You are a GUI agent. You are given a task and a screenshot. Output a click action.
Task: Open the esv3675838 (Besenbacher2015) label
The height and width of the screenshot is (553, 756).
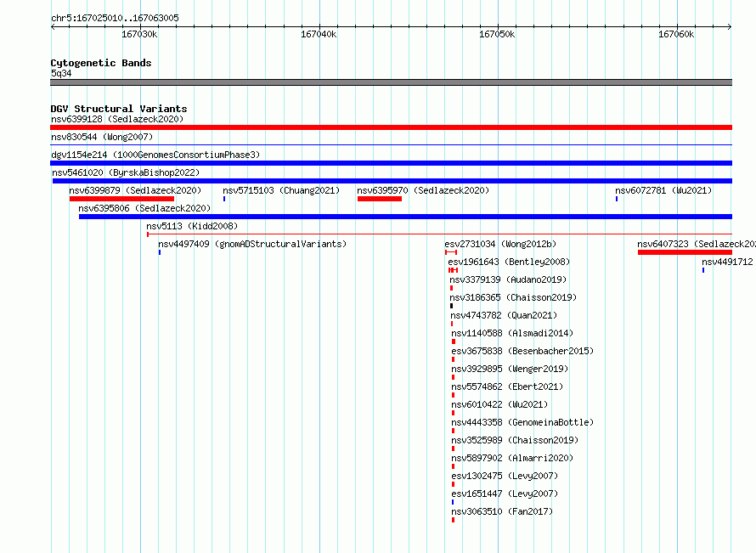pyautogui.click(x=522, y=351)
